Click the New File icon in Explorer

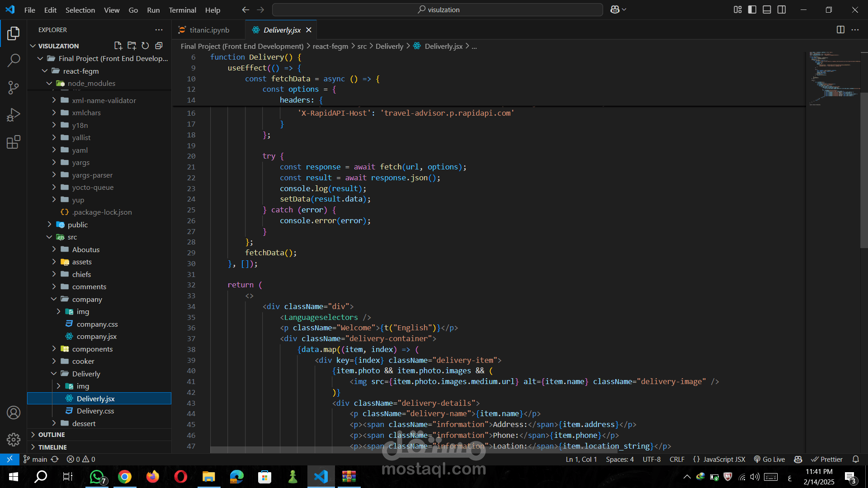(x=118, y=46)
